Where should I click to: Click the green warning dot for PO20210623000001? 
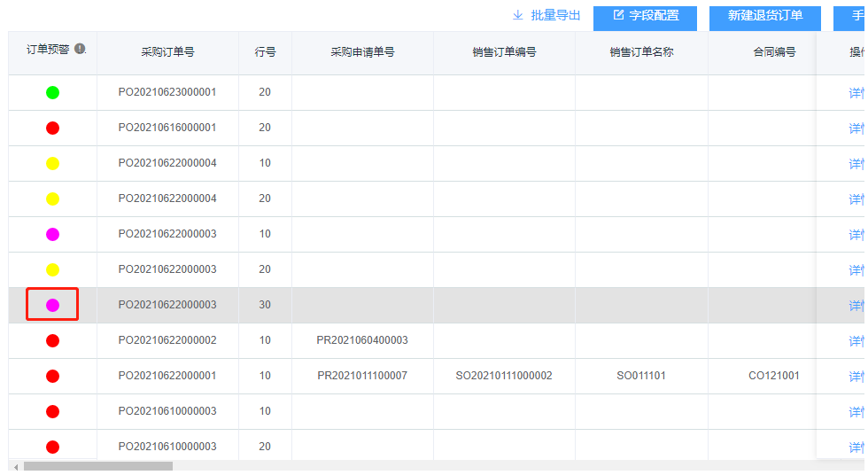[52, 92]
